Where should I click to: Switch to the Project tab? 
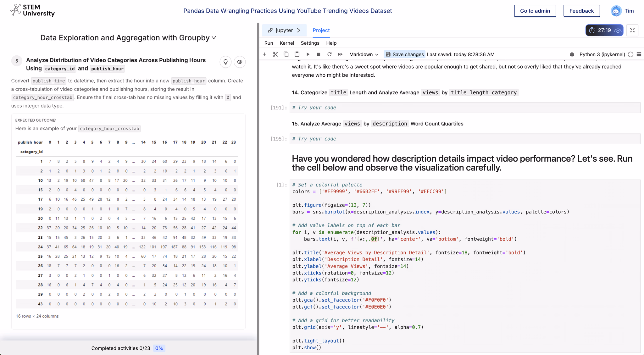321,30
